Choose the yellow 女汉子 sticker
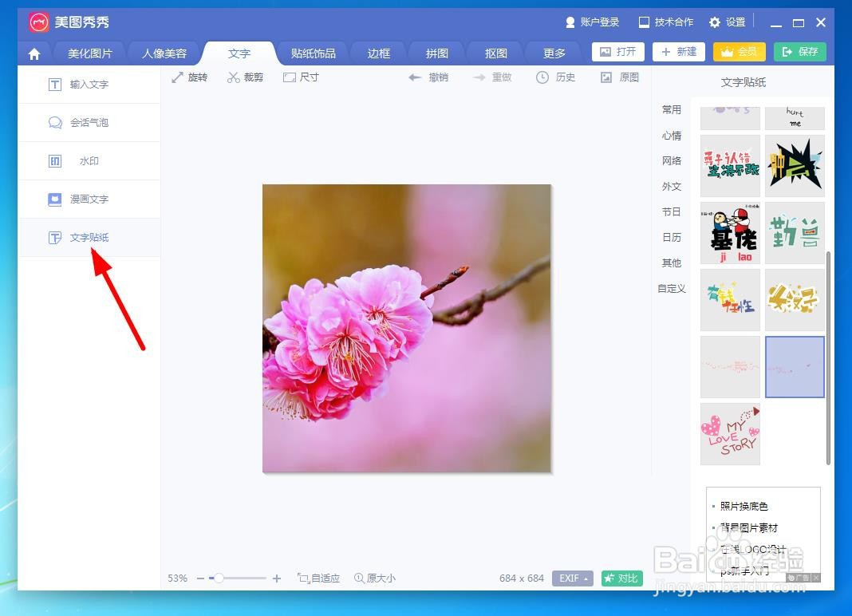 (x=795, y=300)
